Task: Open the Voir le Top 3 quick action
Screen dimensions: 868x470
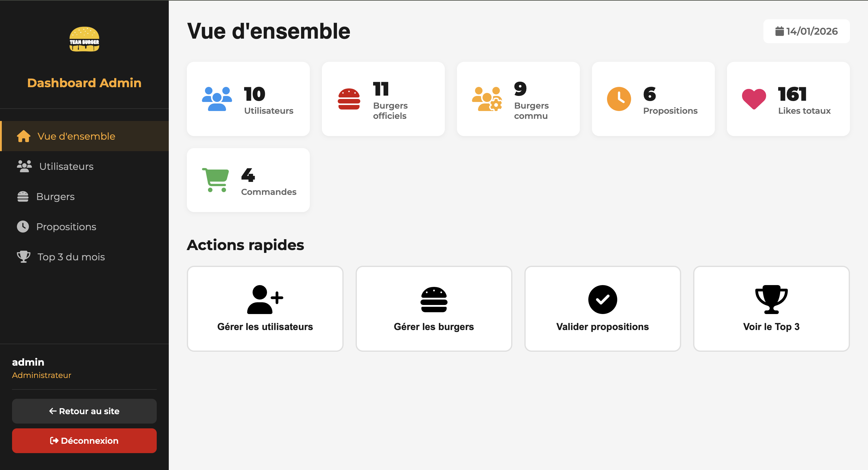Action: [771, 309]
